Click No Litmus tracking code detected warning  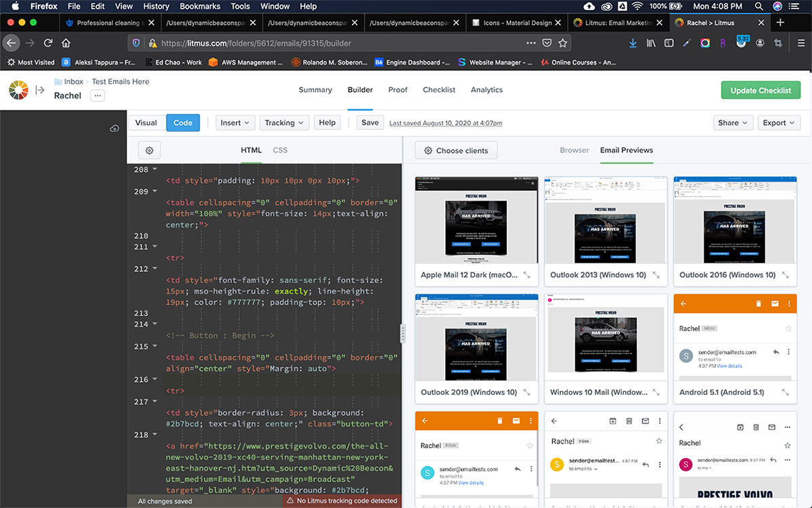[342, 501]
